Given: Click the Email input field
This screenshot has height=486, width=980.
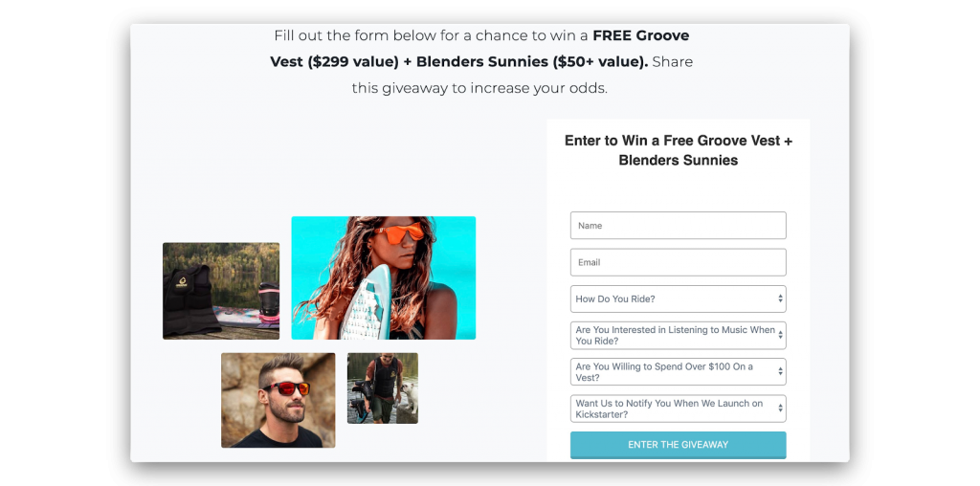Looking at the screenshot, I should click(x=679, y=262).
